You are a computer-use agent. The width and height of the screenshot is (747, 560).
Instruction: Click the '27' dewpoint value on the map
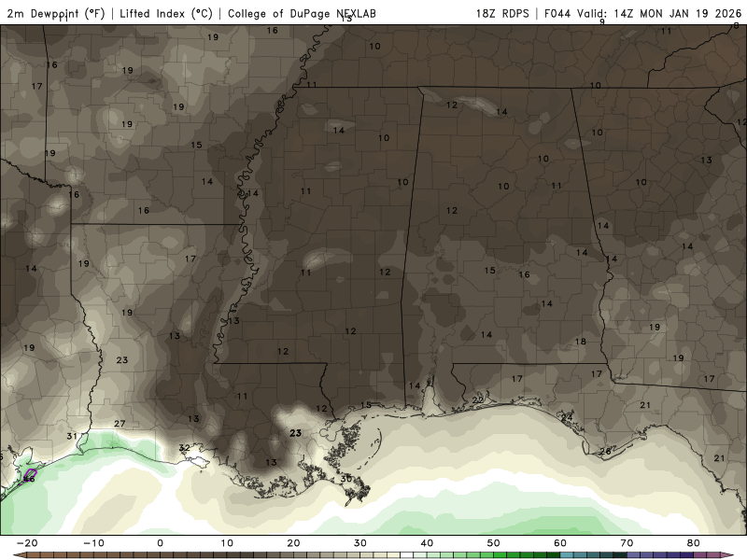120,424
